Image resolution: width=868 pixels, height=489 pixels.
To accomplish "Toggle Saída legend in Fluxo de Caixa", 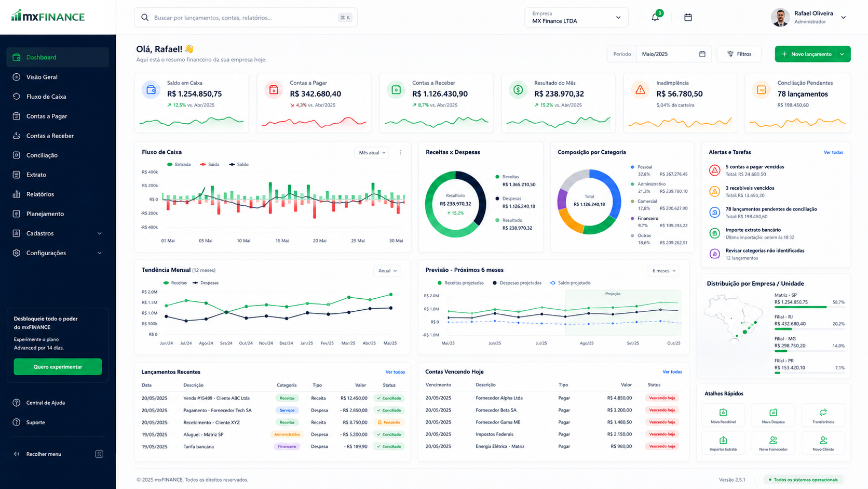I will [x=209, y=164].
